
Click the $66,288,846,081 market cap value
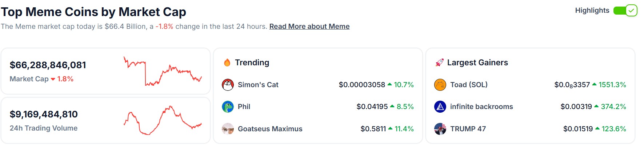(48, 65)
